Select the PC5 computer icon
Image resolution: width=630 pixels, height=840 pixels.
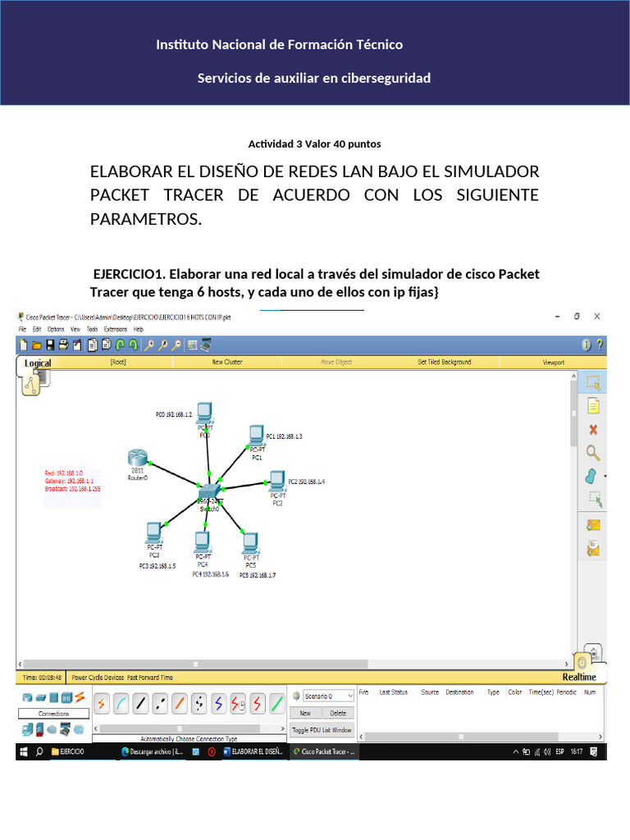pyautogui.click(x=250, y=543)
